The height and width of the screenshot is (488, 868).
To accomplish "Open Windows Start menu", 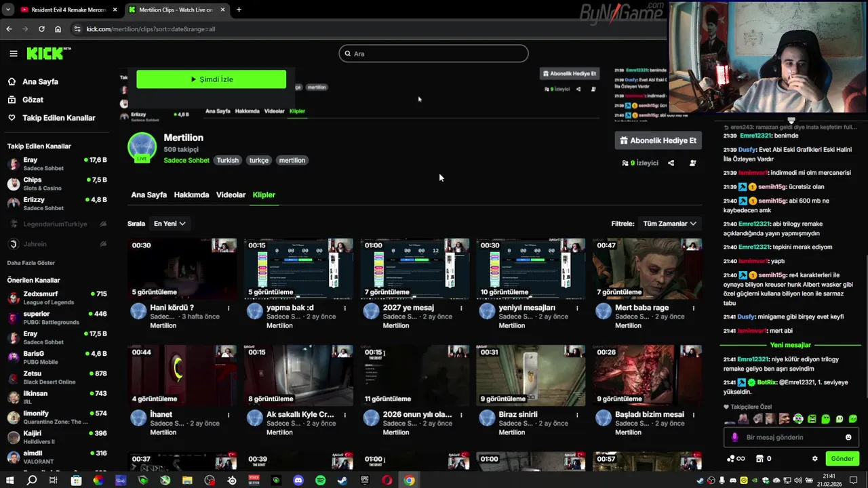I will click(9, 481).
